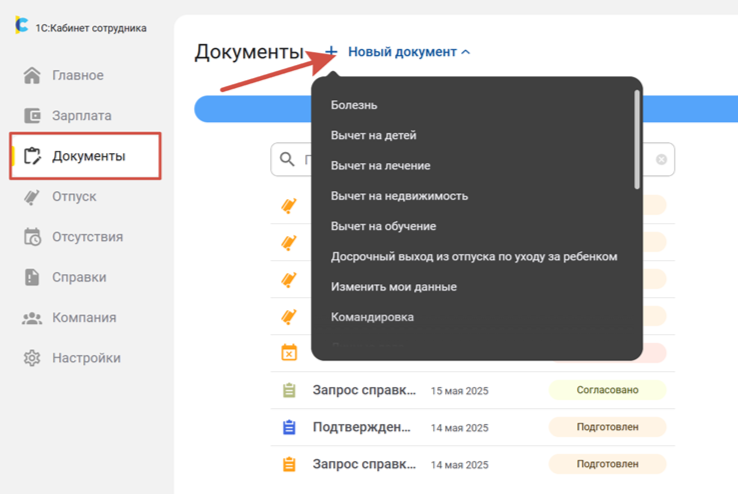Clear the search field with the X icon
Viewport: 738px width, 494px height.
(x=661, y=159)
